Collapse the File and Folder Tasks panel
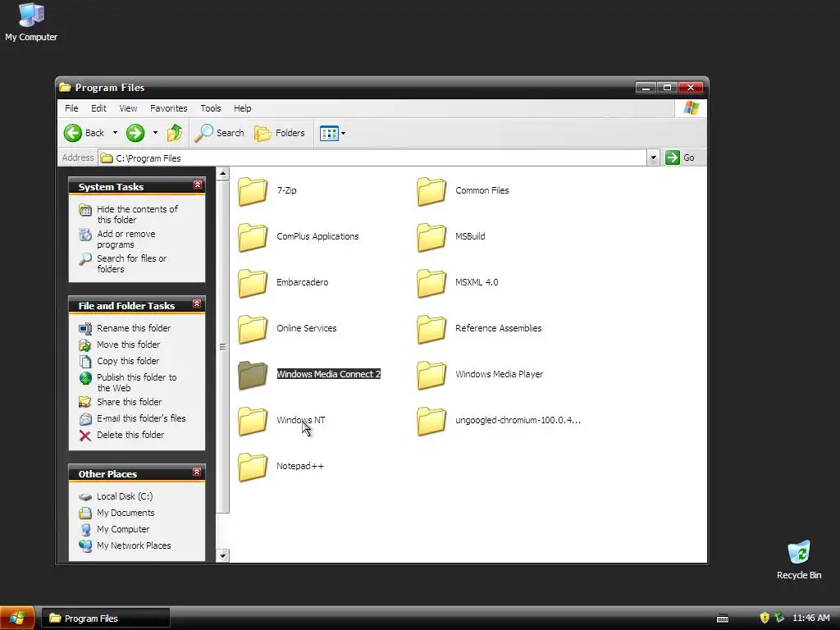The image size is (840, 630). [197, 304]
